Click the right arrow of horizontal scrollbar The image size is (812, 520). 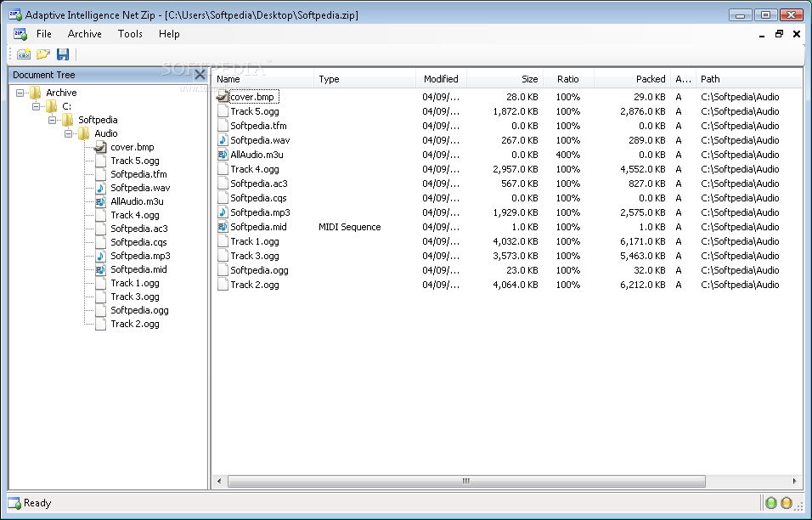click(x=794, y=481)
